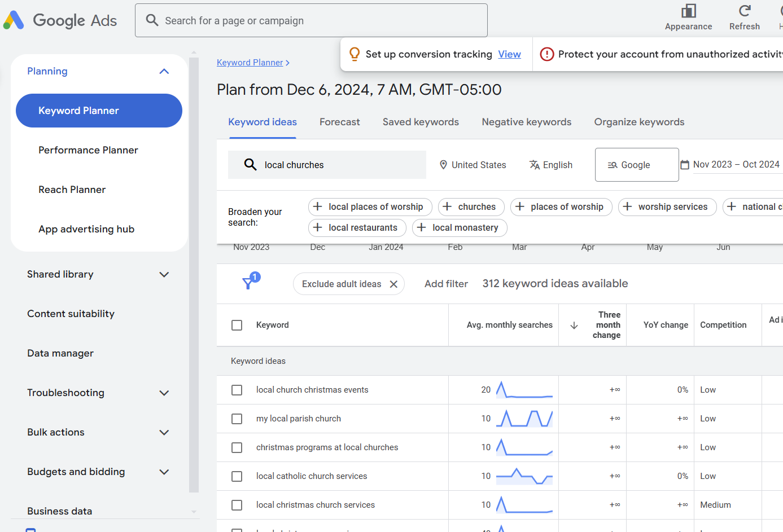Open the Negative keywords tab

pos(526,122)
